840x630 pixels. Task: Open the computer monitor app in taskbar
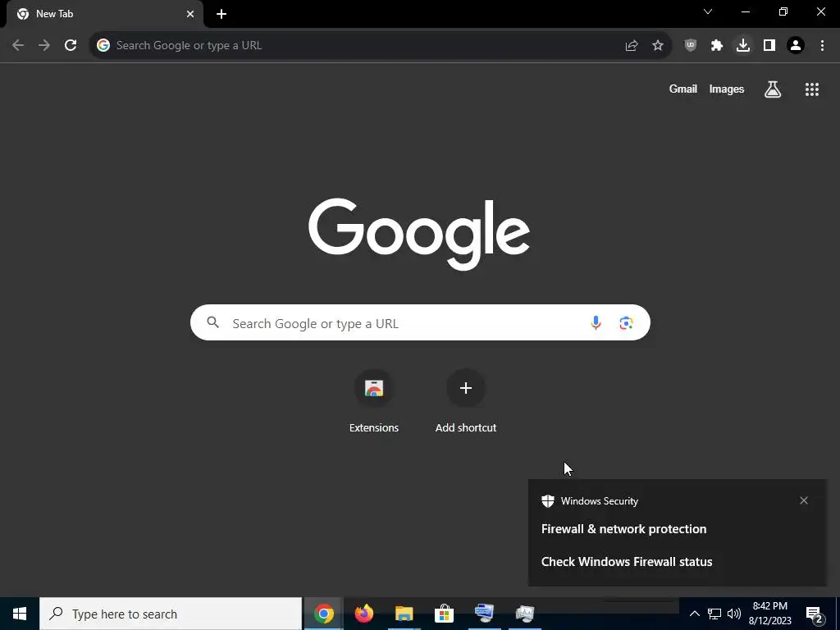(x=484, y=614)
